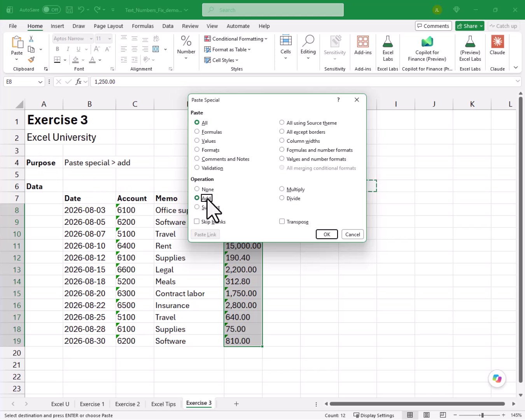Switch to the Exercise 2 sheet
The height and width of the screenshot is (420, 525).
[x=128, y=404]
